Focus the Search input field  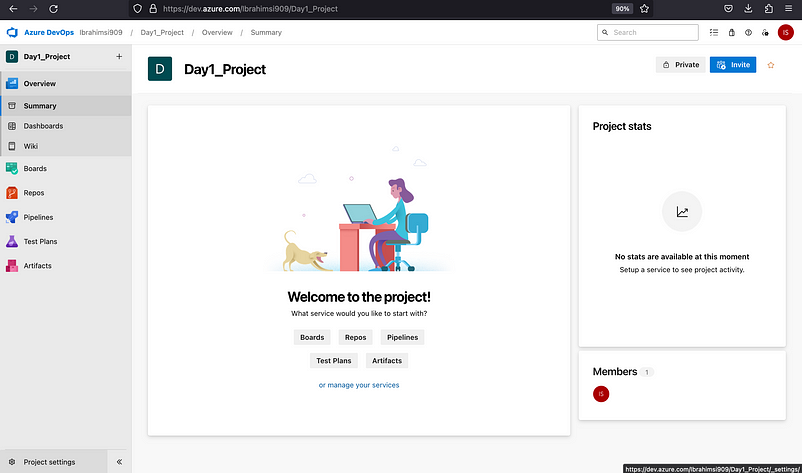[648, 32]
